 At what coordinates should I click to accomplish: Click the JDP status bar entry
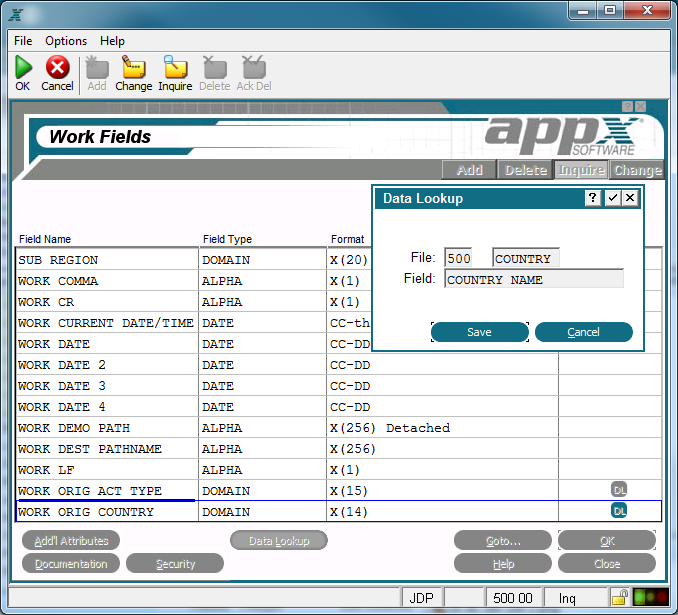422,598
